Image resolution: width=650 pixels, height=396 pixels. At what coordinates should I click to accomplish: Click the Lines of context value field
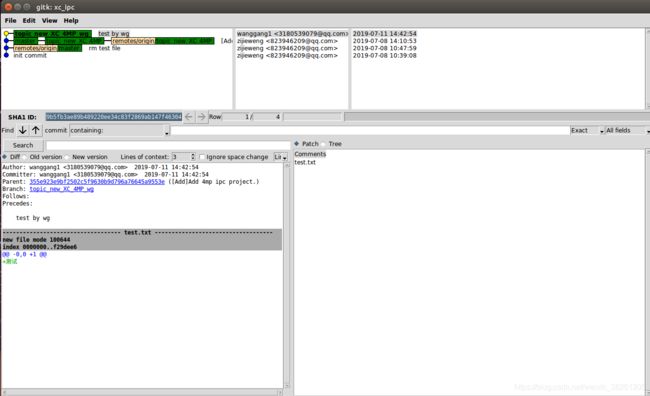click(x=181, y=157)
